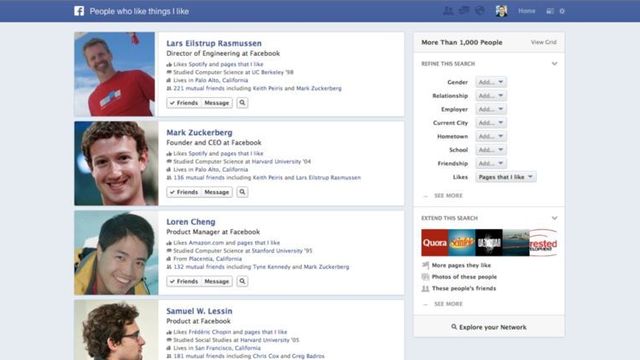The height and width of the screenshot is (360, 640).
Task: Click the like thumb icon on Loren Cheng's card
Action: [x=169, y=242]
